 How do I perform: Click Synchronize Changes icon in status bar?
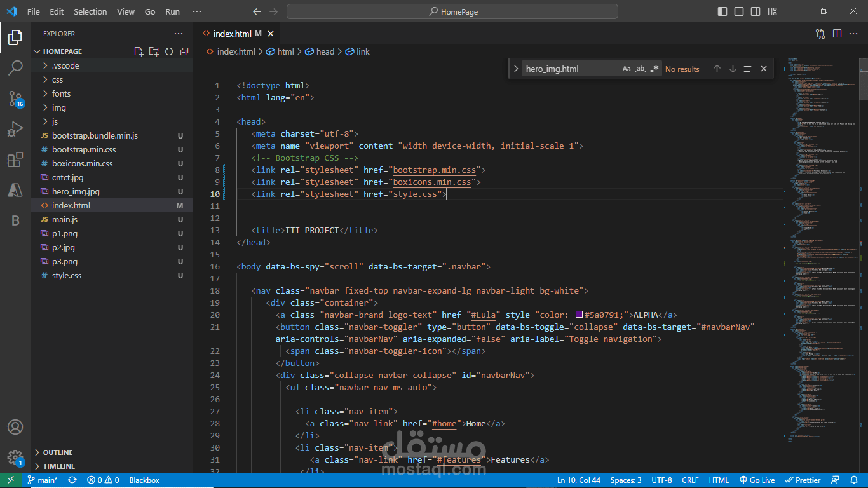tap(72, 480)
